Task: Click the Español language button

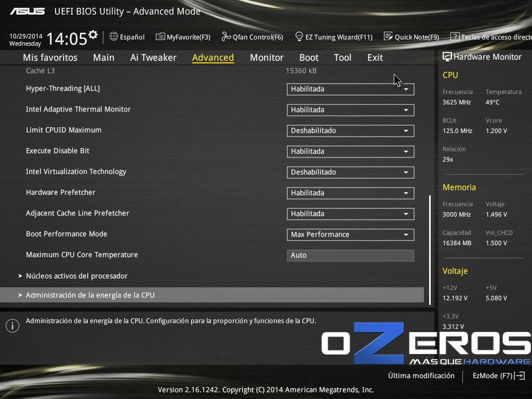Action: pyautogui.click(x=127, y=37)
